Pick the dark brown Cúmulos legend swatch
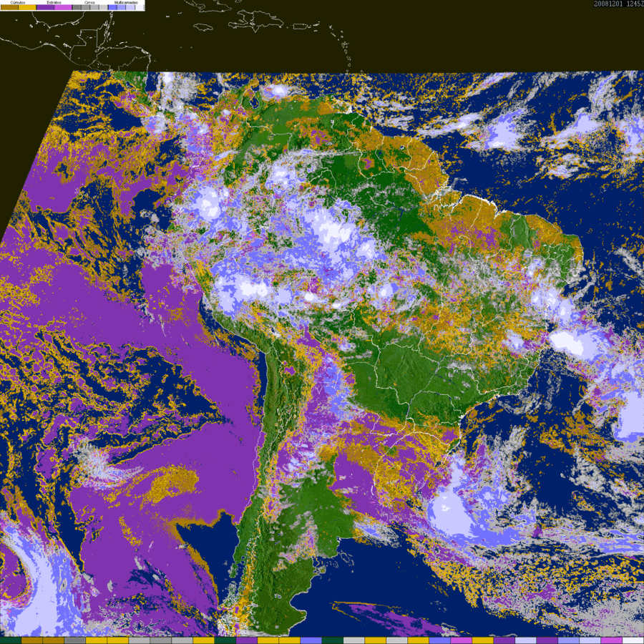 (x=9, y=7)
